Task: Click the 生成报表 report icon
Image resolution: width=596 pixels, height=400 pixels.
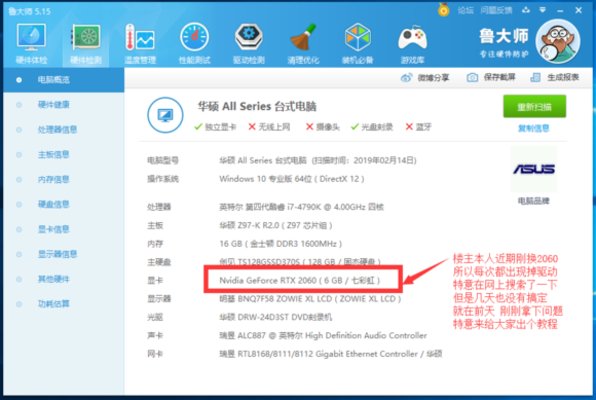Action: pyautogui.click(x=535, y=78)
